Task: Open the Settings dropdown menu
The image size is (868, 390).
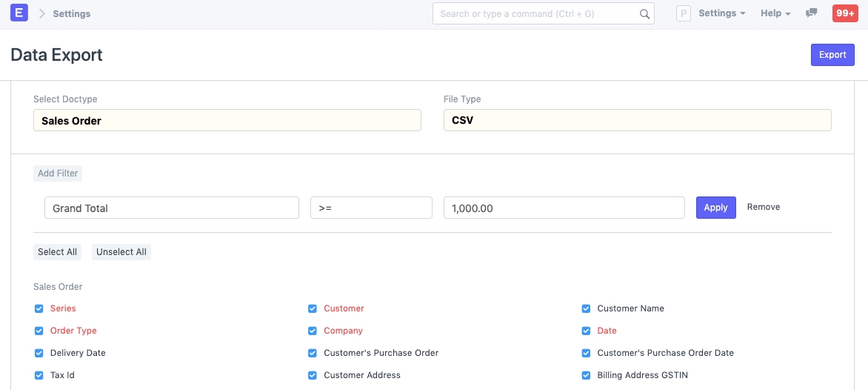Action: click(721, 13)
